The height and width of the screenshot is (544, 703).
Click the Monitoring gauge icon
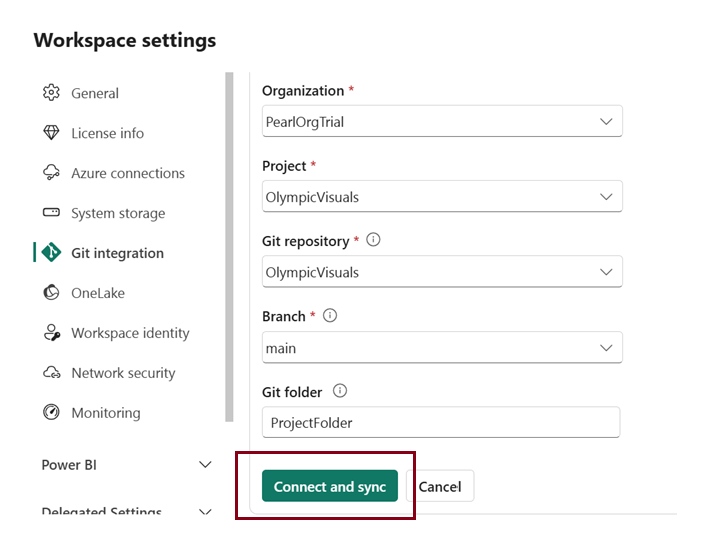pyautogui.click(x=51, y=413)
